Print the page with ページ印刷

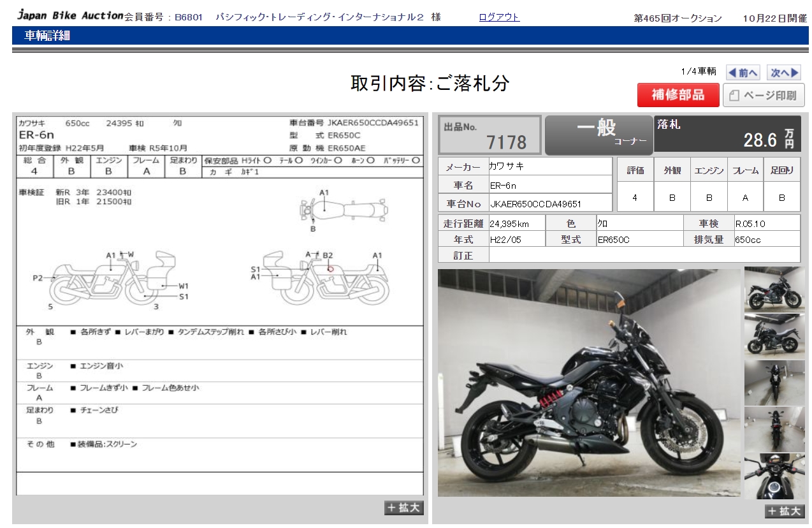pyautogui.click(x=764, y=96)
